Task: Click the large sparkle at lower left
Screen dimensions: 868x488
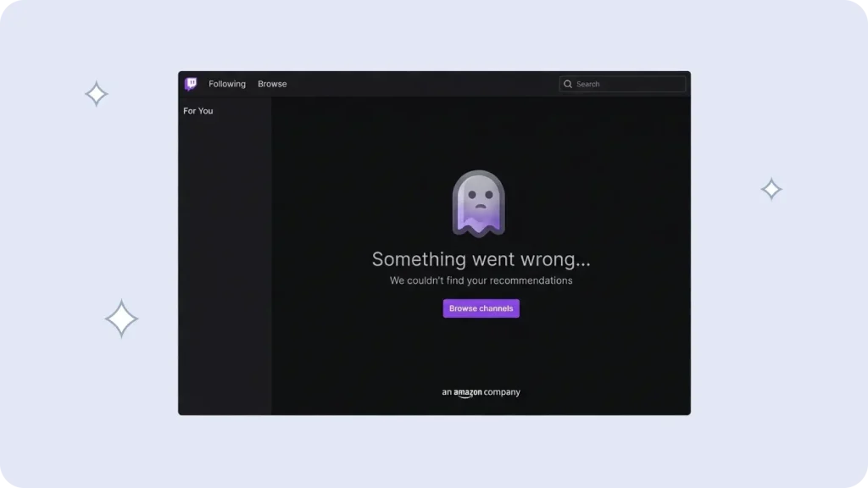Action: [x=121, y=319]
